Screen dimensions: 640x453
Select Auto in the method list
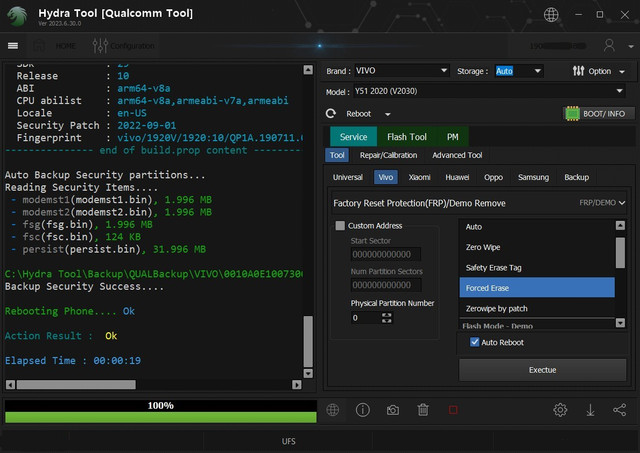click(537, 226)
